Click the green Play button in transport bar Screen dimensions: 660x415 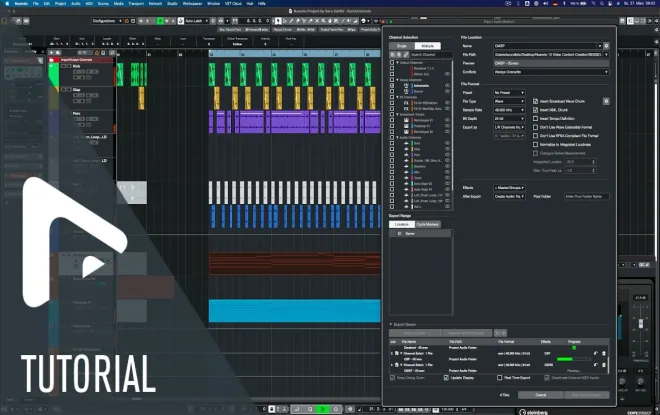click(x=323, y=409)
